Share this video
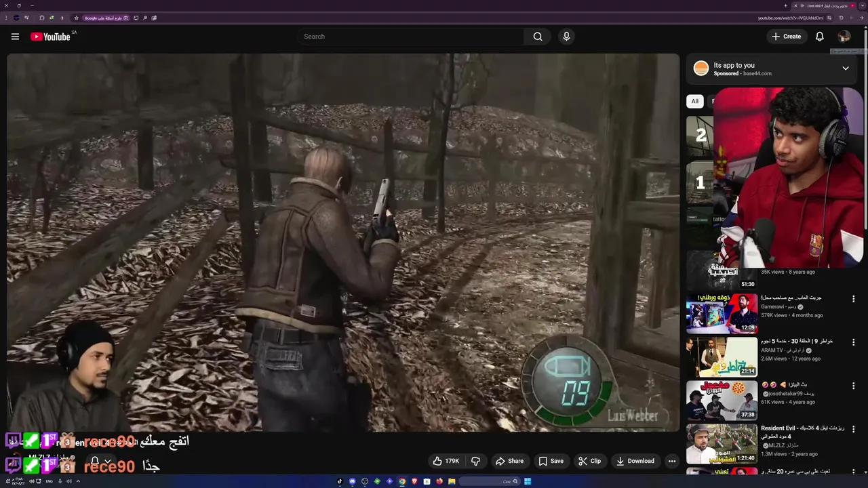Viewport: 868px width, 488px height. [x=509, y=461]
